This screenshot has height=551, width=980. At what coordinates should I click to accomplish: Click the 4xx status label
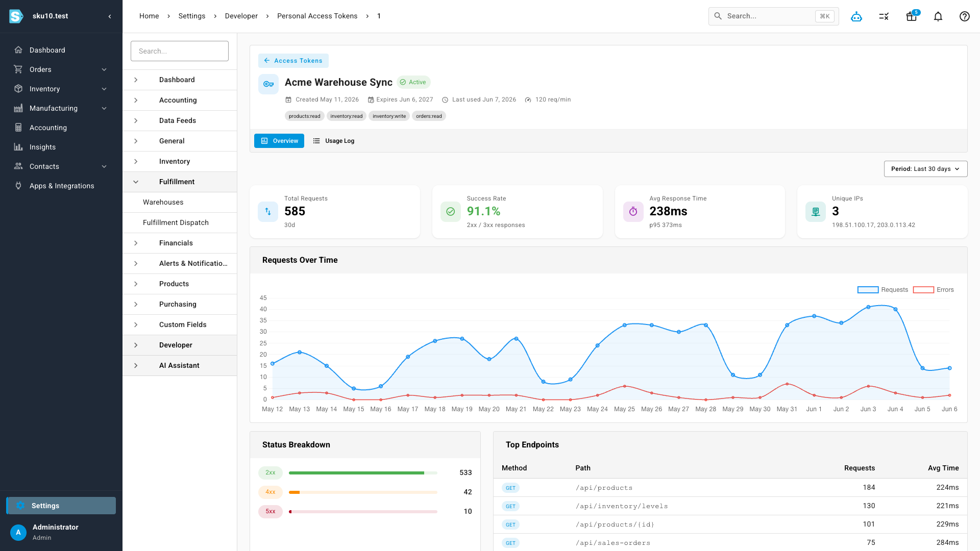[271, 492]
